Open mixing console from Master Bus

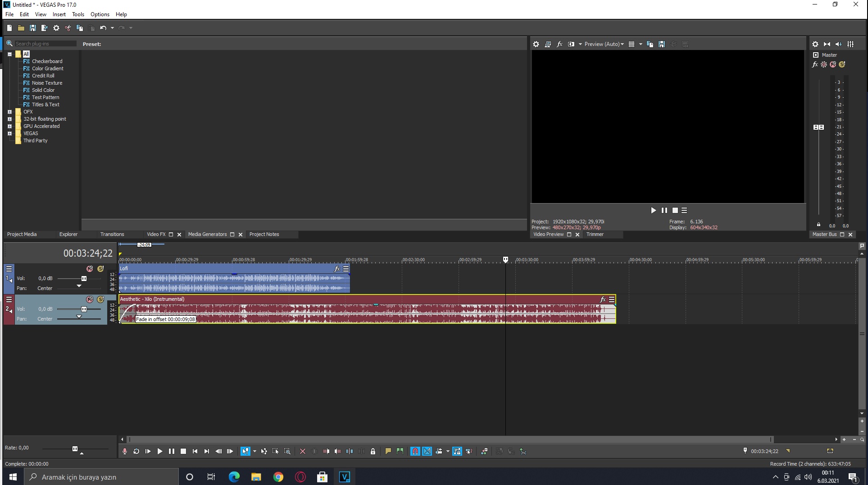pyautogui.click(x=850, y=44)
